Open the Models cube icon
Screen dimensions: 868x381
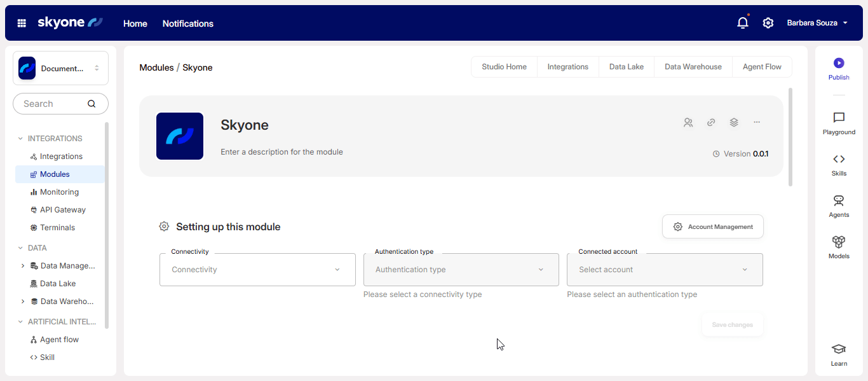(839, 242)
